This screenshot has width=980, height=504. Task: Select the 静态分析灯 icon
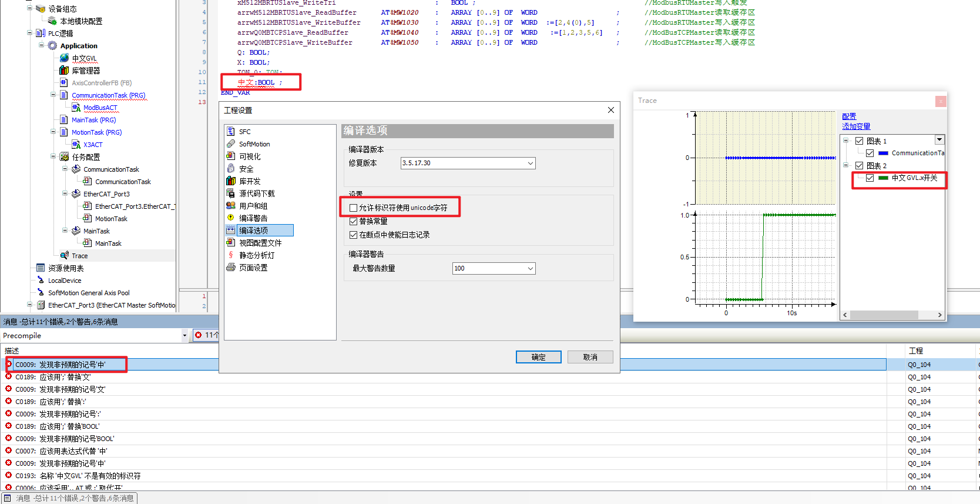(231, 255)
